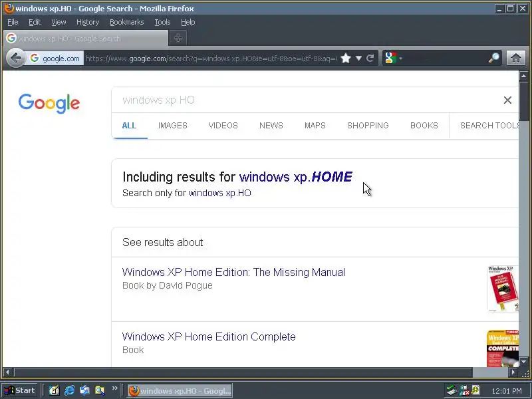This screenshot has height=399, width=532.
Task: Click the vertical scrollbar thumb
Action: pyautogui.click(x=523, y=101)
